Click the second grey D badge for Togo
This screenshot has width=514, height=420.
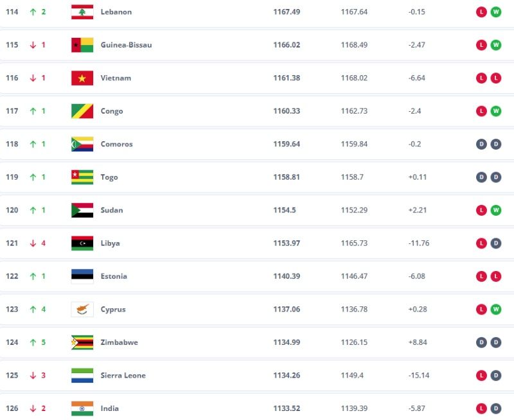pyautogui.click(x=496, y=177)
